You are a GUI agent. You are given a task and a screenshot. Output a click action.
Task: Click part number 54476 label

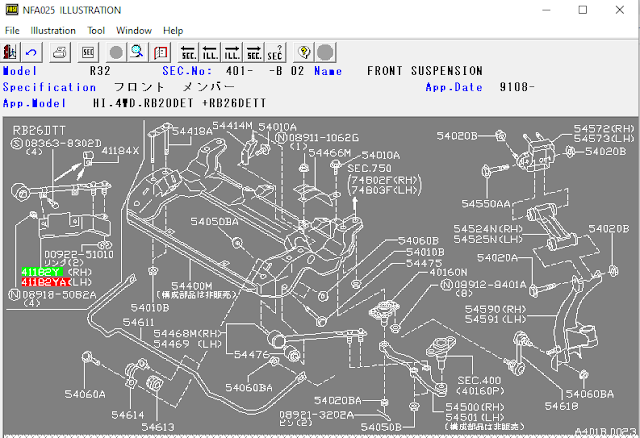(x=252, y=355)
